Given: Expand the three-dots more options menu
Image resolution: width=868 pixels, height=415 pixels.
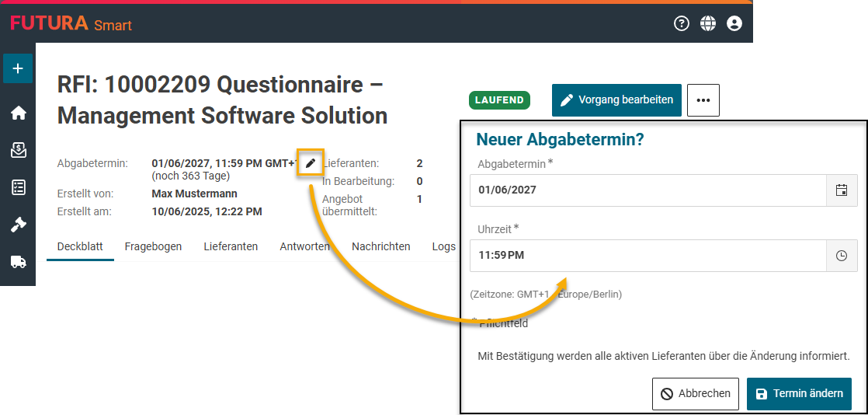Looking at the screenshot, I should pyautogui.click(x=703, y=100).
